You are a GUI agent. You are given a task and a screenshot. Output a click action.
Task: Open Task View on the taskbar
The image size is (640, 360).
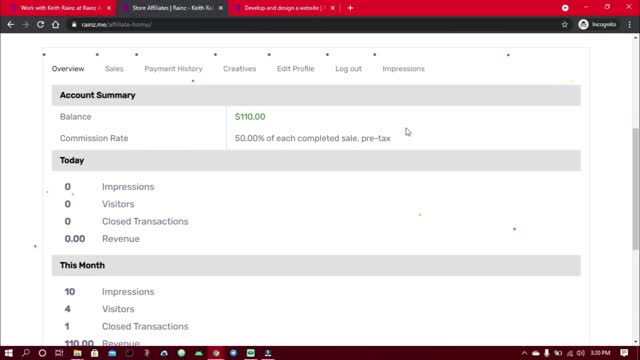[x=59, y=353]
